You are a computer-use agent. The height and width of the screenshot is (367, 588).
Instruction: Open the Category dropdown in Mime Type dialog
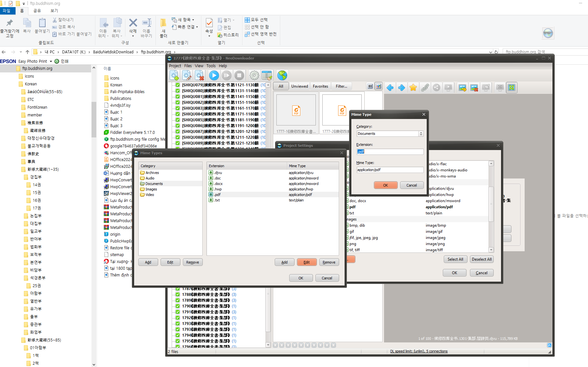click(421, 134)
